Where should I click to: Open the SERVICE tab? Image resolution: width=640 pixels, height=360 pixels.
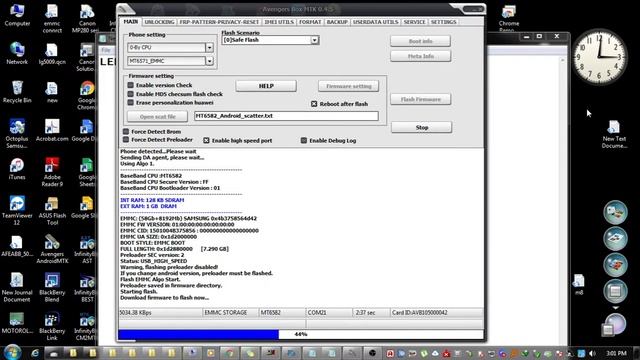tap(414, 22)
